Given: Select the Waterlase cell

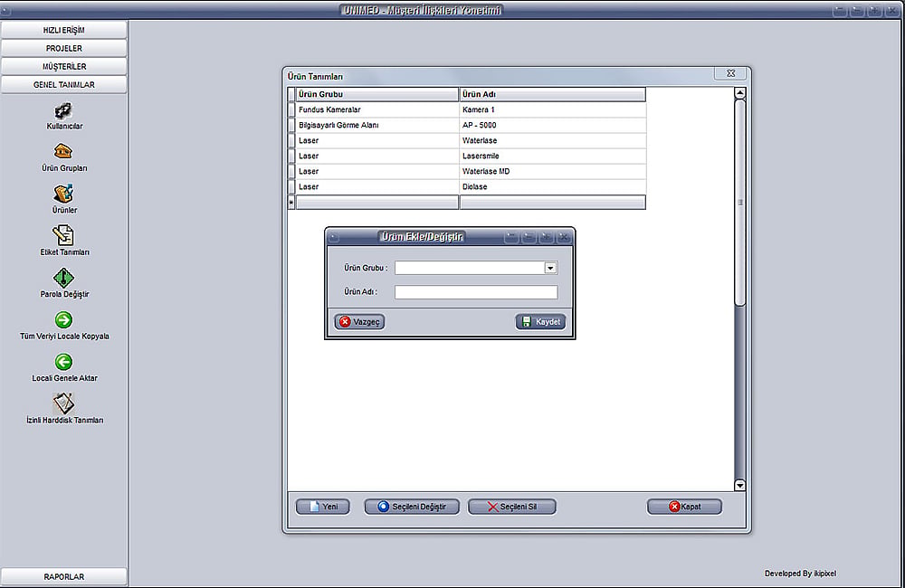Looking at the screenshot, I should coord(552,141).
